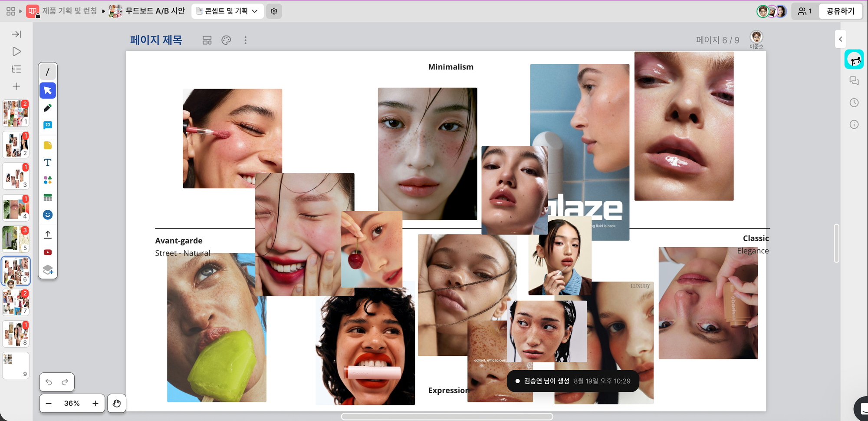This screenshot has height=421, width=868.
Task: Select the sticky note tool
Action: coord(48,145)
